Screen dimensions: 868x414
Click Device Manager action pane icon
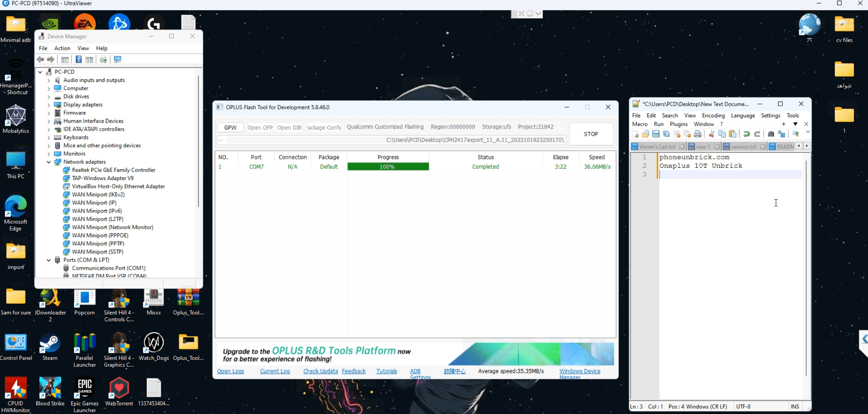click(x=89, y=59)
